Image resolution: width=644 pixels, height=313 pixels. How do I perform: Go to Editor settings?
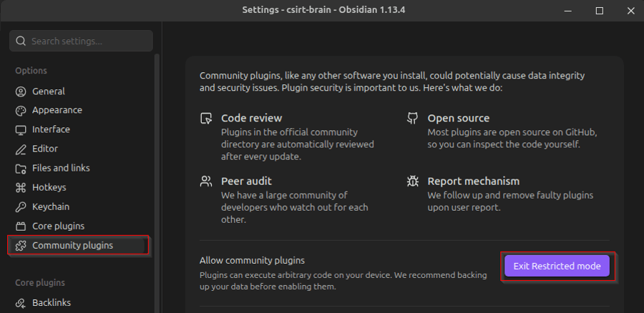pos(45,149)
